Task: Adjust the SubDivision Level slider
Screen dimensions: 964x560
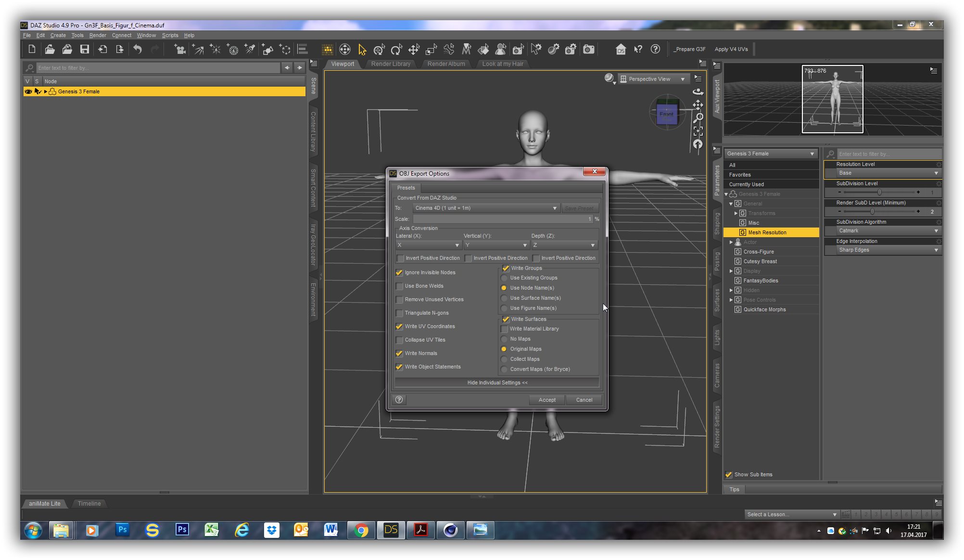Action: click(x=879, y=192)
